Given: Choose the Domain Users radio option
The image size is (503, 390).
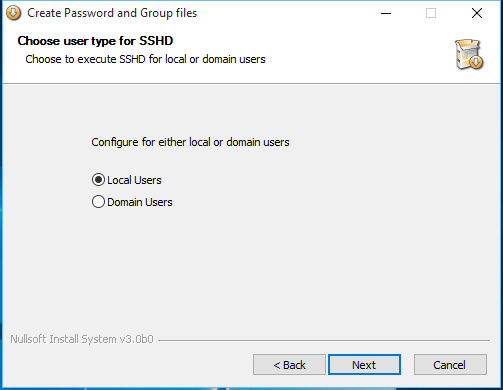Looking at the screenshot, I should tap(98, 202).
